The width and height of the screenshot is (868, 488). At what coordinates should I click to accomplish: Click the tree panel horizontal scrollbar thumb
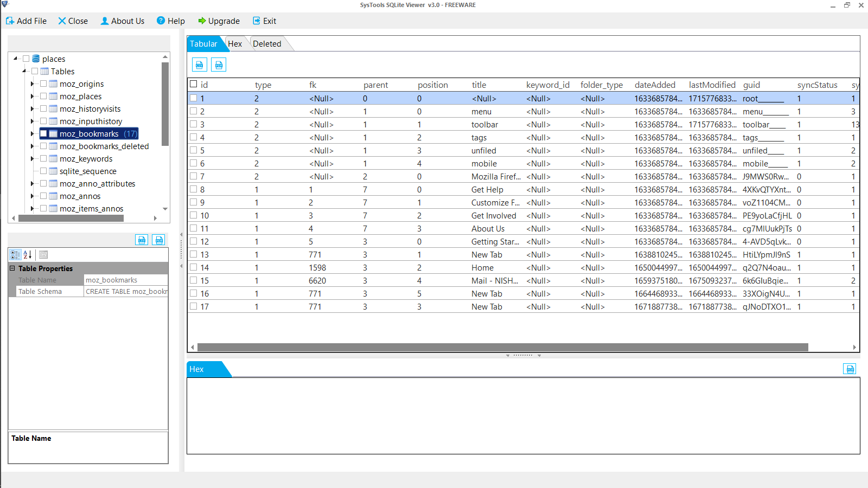(71, 218)
